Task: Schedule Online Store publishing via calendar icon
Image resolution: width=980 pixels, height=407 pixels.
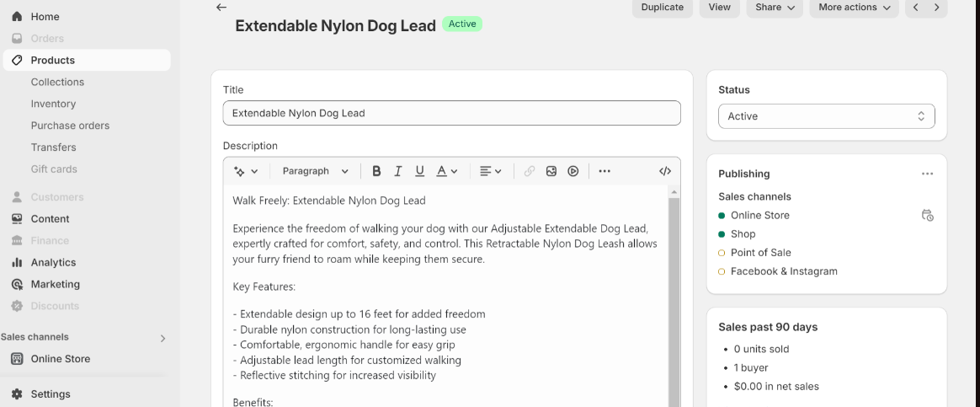Action: coord(927,216)
